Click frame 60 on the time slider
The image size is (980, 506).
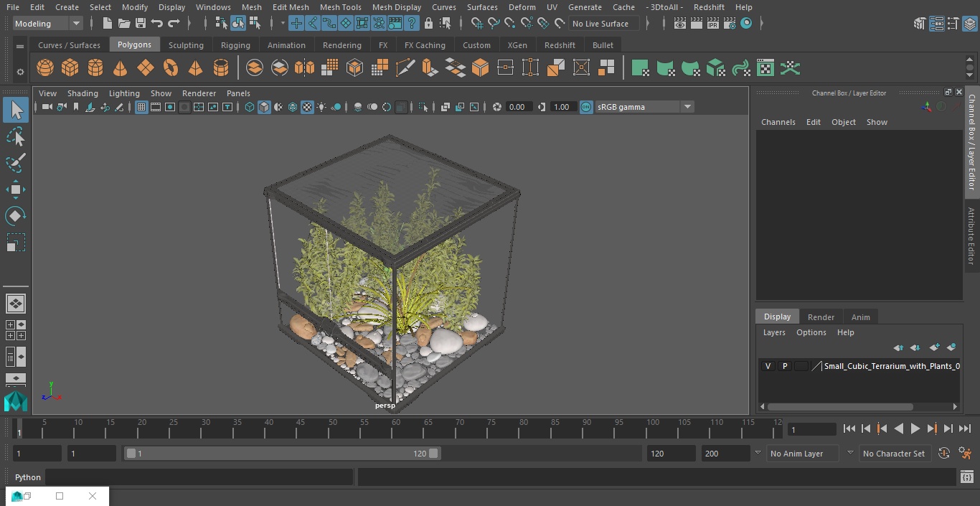396,428
